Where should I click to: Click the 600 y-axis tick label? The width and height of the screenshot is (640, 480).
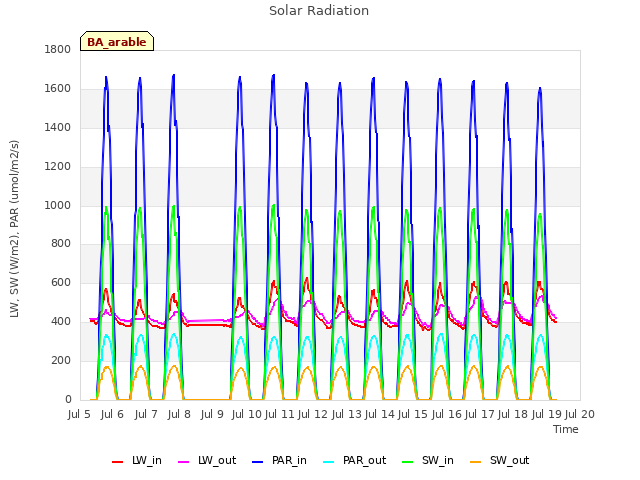tap(61, 282)
